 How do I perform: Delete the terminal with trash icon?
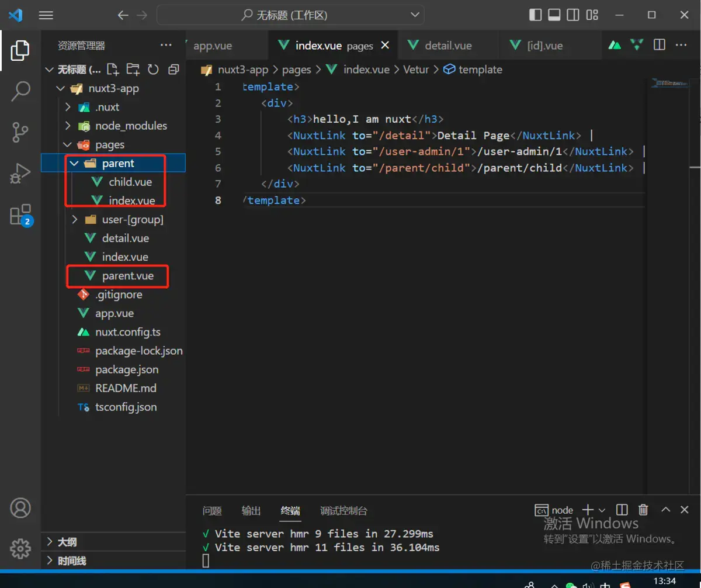tap(643, 510)
